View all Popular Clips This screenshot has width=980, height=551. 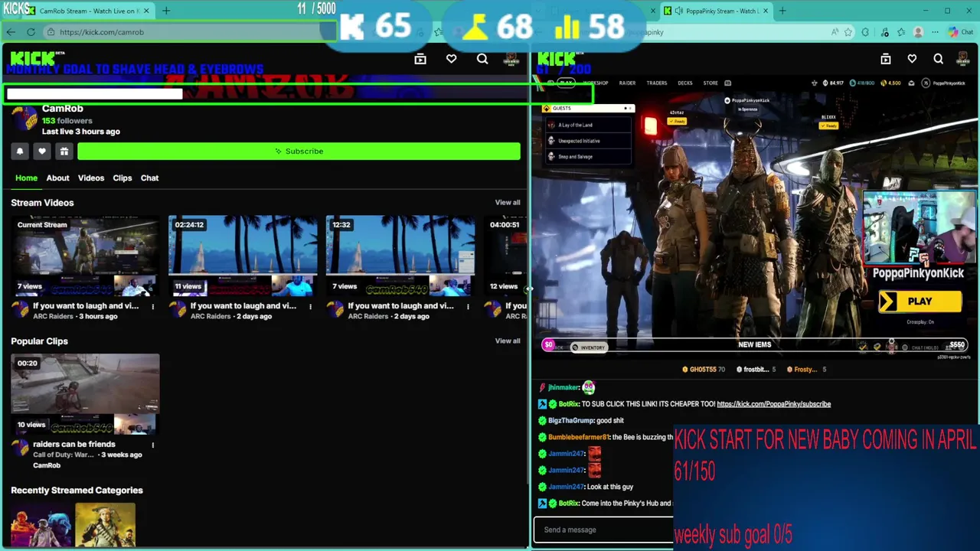tap(508, 341)
